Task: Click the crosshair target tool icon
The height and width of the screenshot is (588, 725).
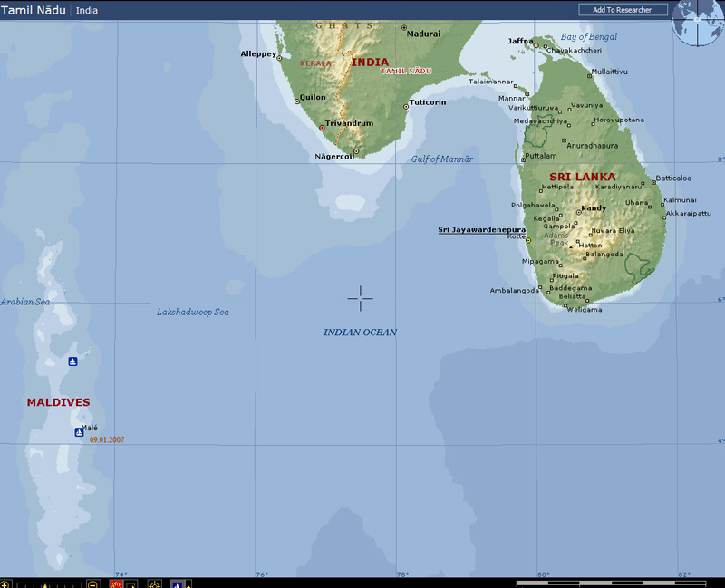Action: tap(155, 583)
